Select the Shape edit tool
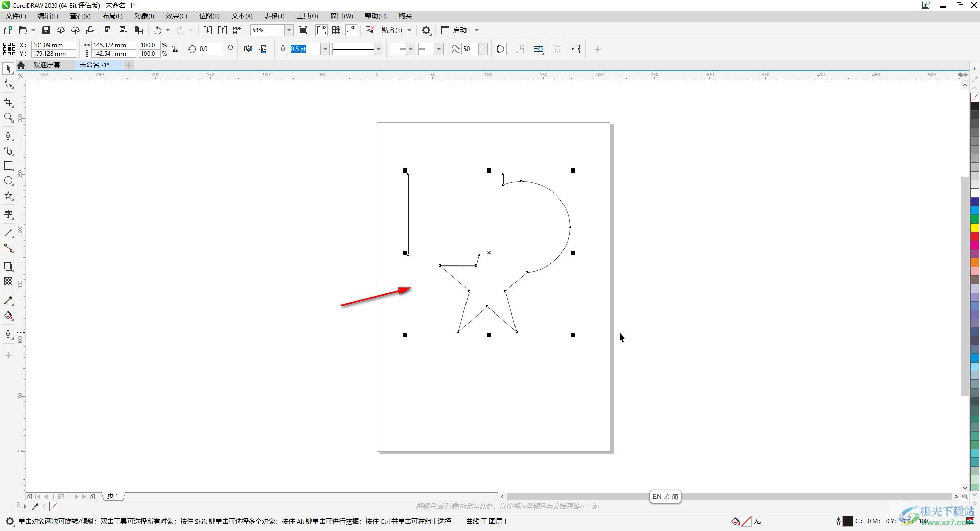This screenshot has width=980, height=531. click(8, 84)
